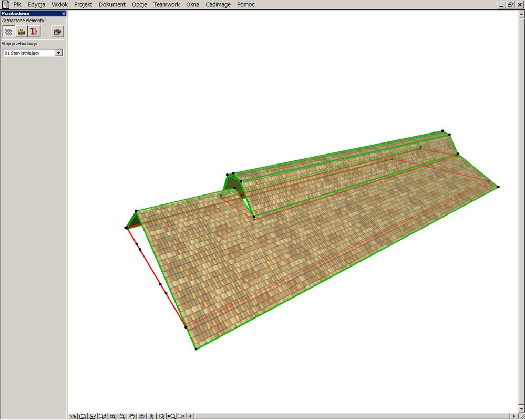Open the Plik menu

point(17,5)
